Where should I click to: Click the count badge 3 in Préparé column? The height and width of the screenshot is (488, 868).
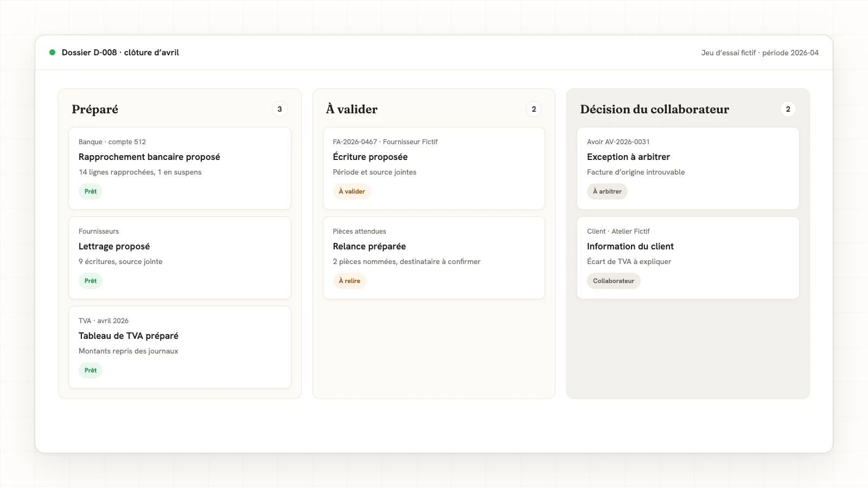pyautogui.click(x=280, y=109)
